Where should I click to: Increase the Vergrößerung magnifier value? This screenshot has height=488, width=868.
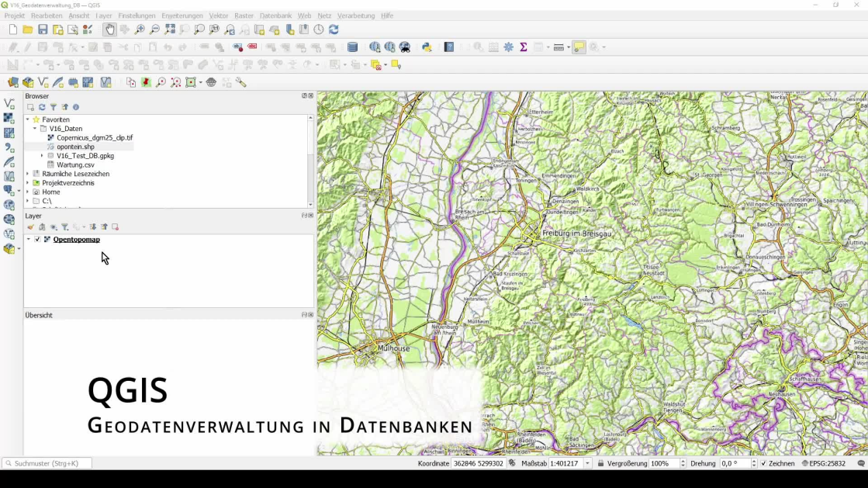683,461
